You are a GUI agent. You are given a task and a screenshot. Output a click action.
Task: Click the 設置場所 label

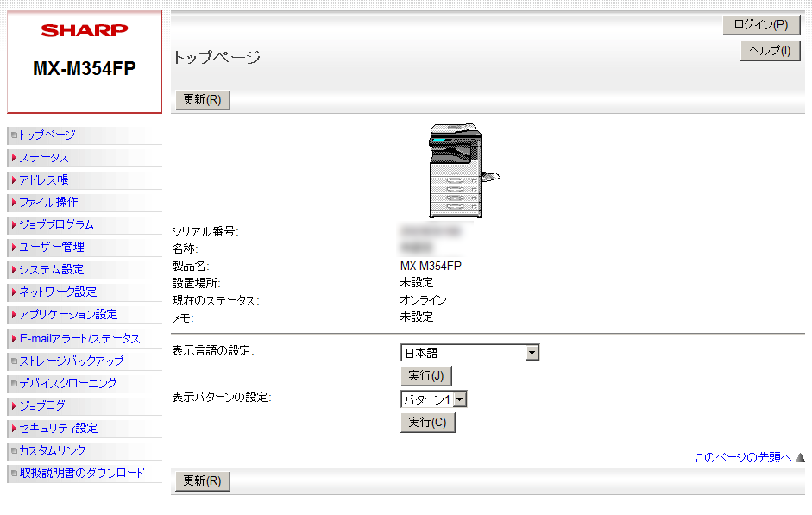click(x=196, y=283)
